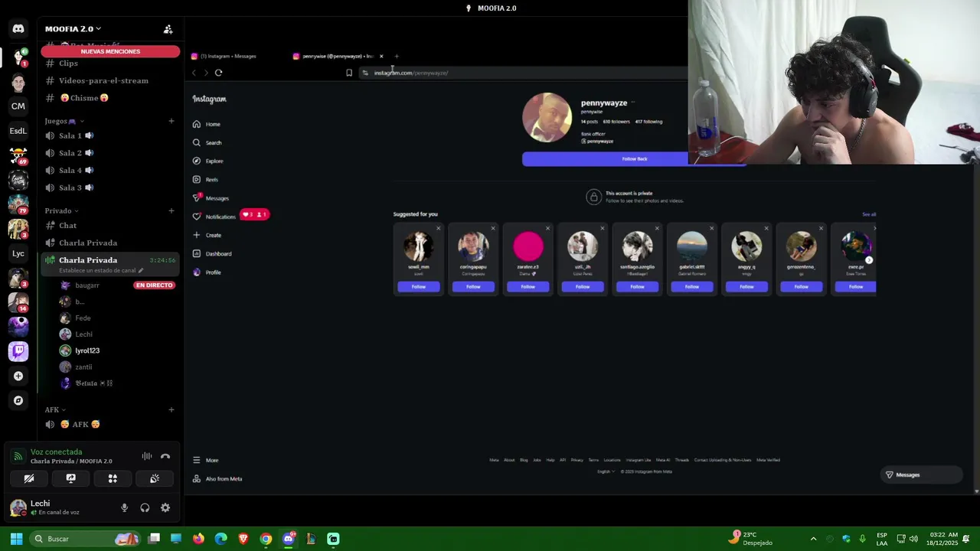This screenshot has width=980, height=551.
Task: Start an activity in voice panel
Action: point(113,478)
